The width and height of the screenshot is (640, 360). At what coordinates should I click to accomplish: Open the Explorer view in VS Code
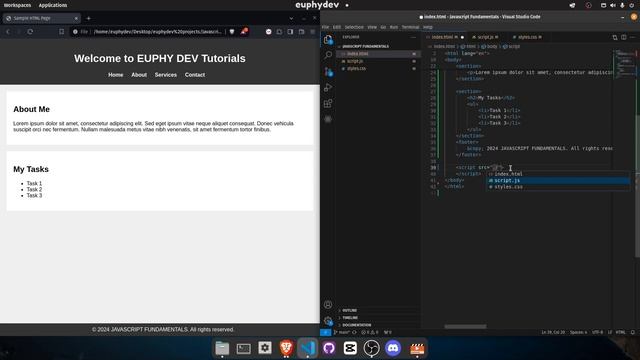coord(328,40)
